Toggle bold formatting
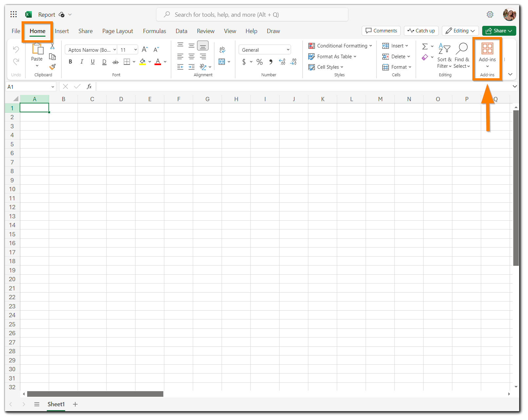The width and height of the screenshot is (528, 420). click(70, 62)
